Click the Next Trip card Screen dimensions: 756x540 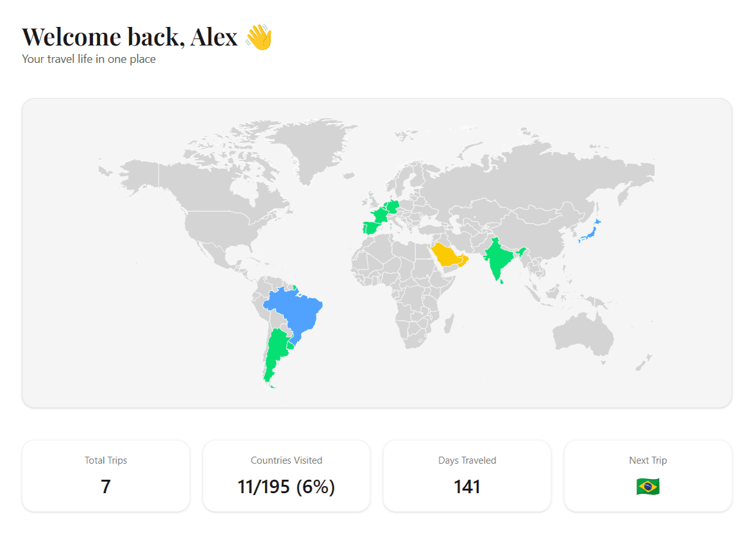pyautogui.click(x=648, y=476)
